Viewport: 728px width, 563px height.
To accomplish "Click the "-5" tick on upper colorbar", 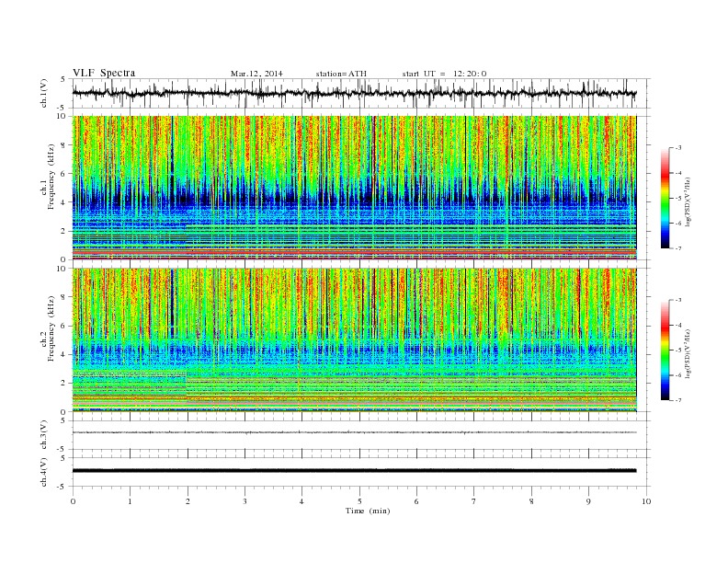I will tap(678, 199).
